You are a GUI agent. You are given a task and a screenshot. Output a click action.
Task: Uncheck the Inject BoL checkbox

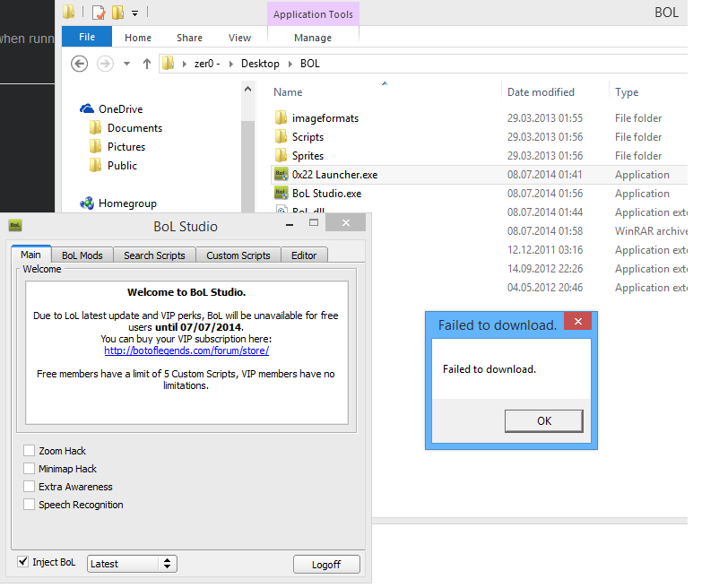23,562
